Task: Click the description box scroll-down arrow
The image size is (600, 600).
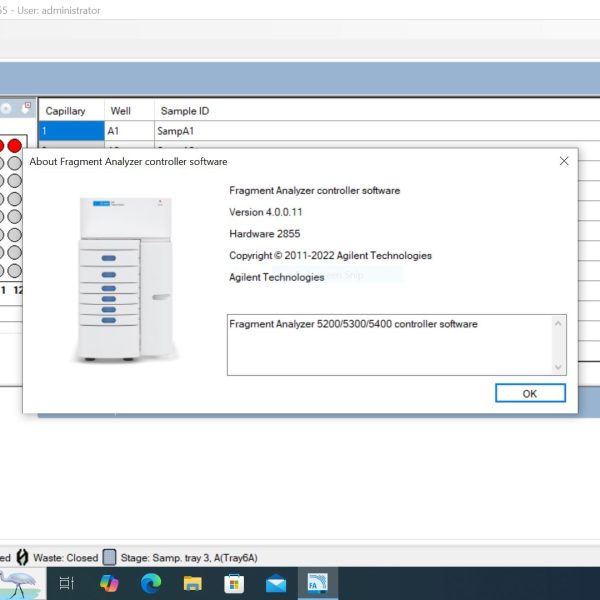Action: 558,367
